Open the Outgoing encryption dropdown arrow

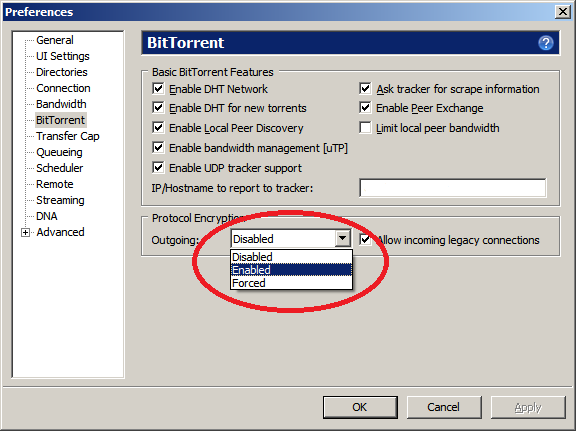(342, 239)
